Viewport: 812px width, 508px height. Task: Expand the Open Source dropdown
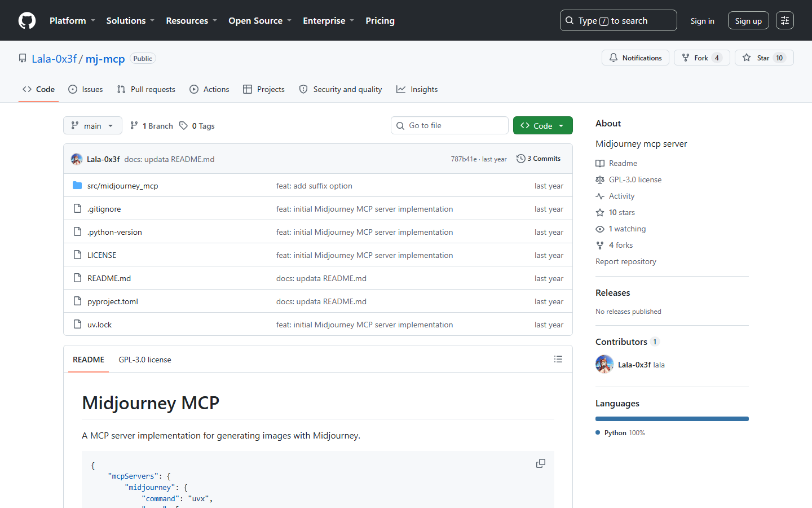click(260, 20)
